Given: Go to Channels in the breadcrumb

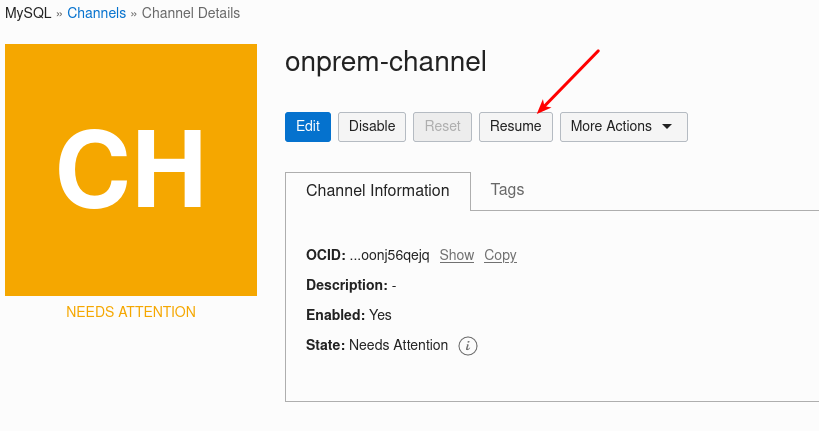Looking at the screenshot, I should point(97,13).
